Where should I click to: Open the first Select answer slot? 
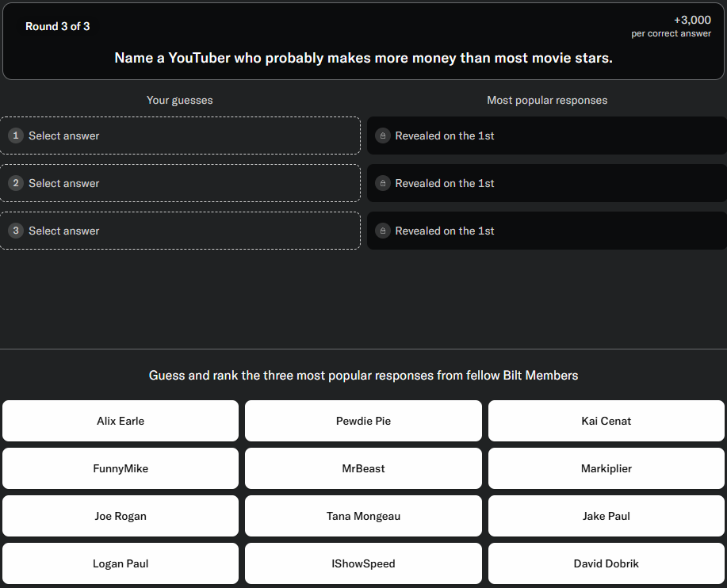[x=181, y=136]
